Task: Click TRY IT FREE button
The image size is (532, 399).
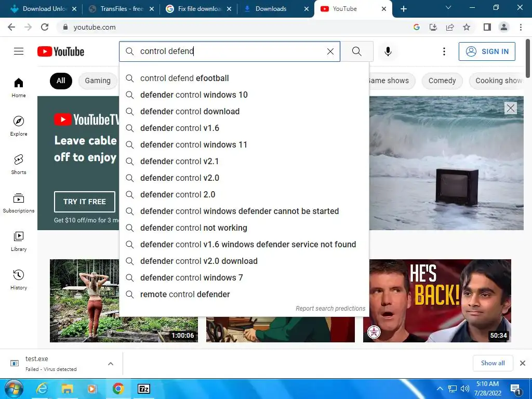Action: point(85,202)
